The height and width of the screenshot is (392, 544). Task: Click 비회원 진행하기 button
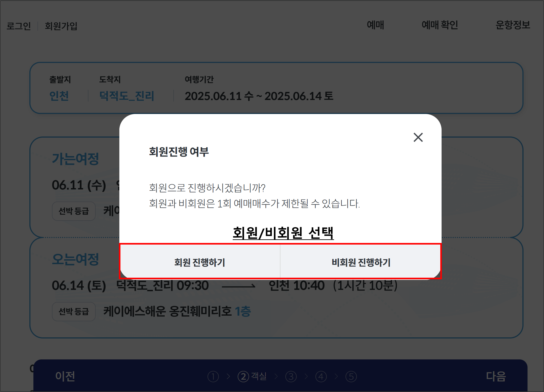click(x=361, y=262)
